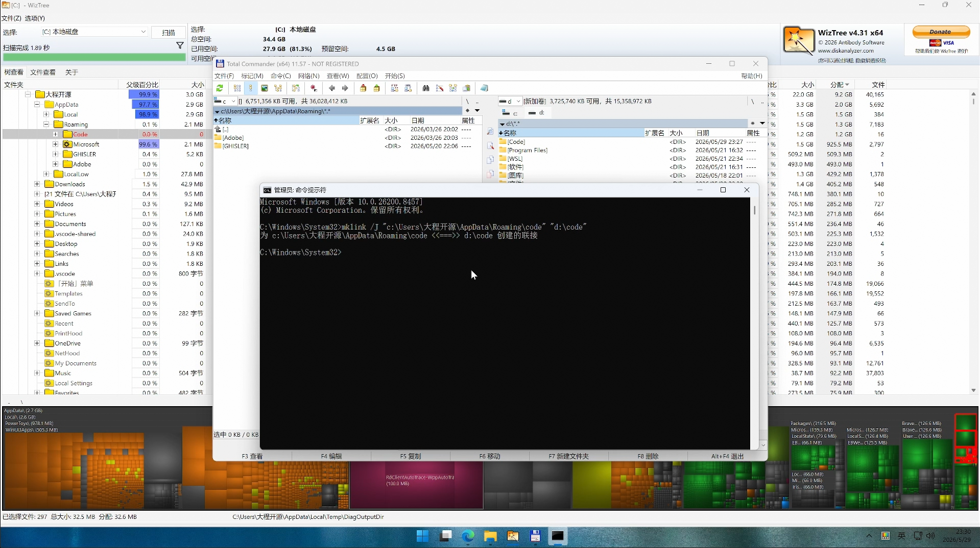Click the Refresh icon in Total Commander toolbar
The width and height of the screenshot is (980, 548).
[220, 88]
